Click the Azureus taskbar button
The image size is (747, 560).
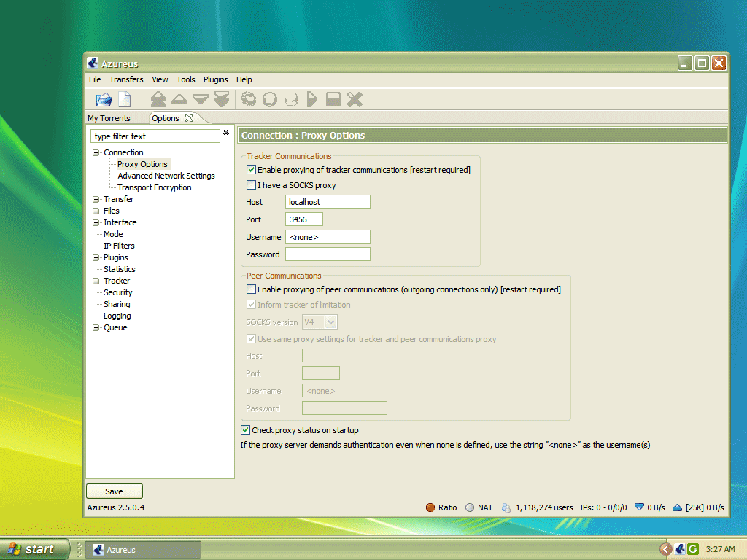click(x=142, y=550)
